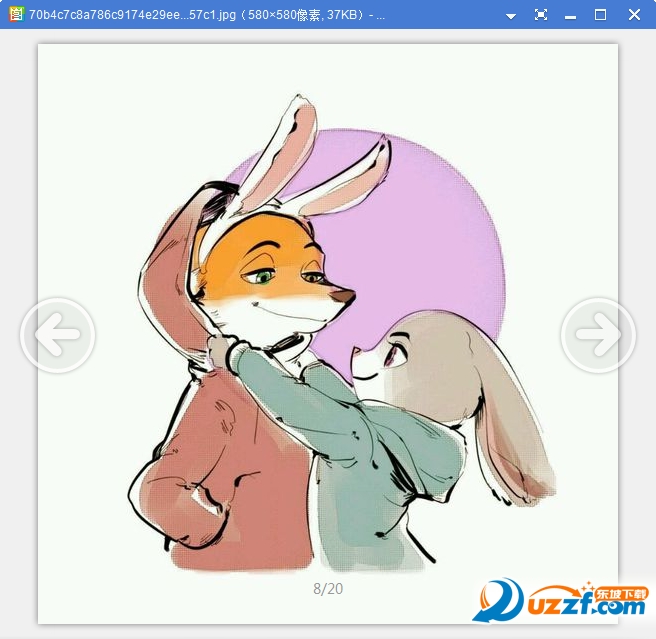The image size is (656, 639).
Task: Maximize the image viewer window
Action: [600, 15]
